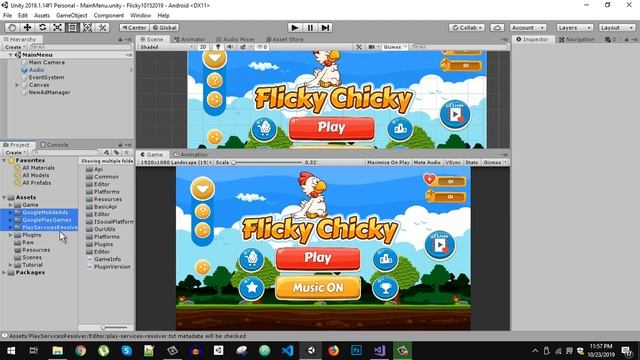Viewport: 640px width, 360px height.
Task: Open the GameObject menu
Action: coord(72,15)
